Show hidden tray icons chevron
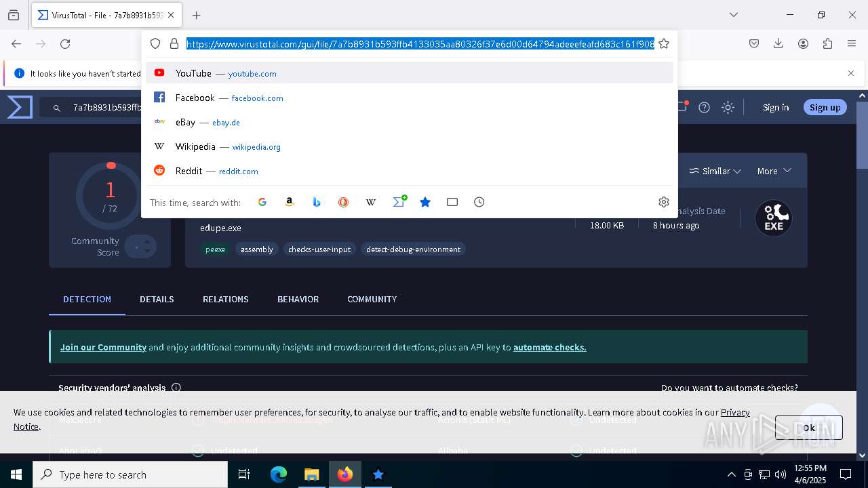 point(731,474)
